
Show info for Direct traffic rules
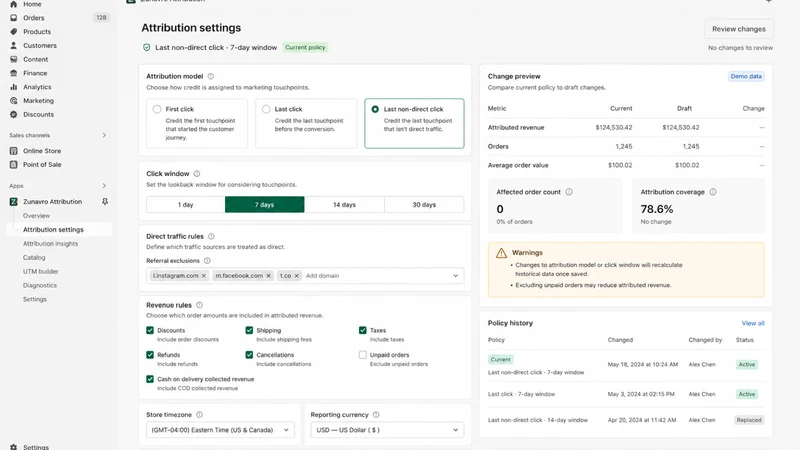click(211, 237)
